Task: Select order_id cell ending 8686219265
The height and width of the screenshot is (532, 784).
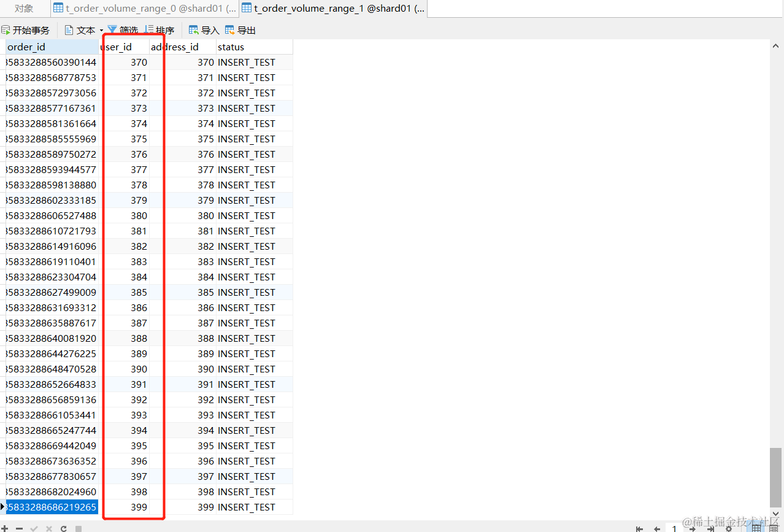Action: click(52, 507)
